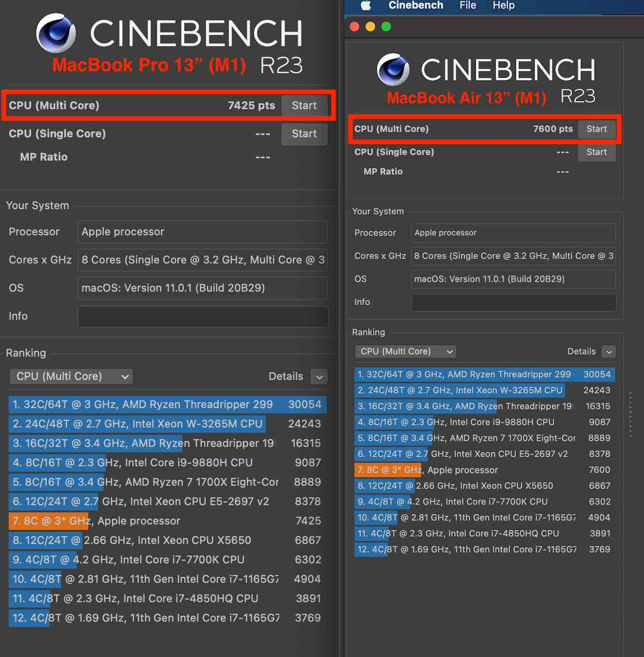Click the 7600 pts multi core score
644x657 pixels.
553,129
